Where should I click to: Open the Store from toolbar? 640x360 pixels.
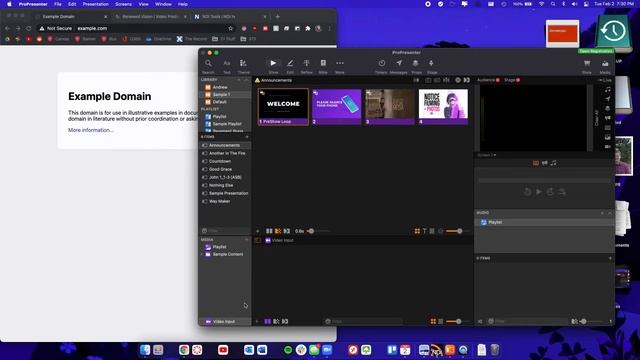point(587,66)
